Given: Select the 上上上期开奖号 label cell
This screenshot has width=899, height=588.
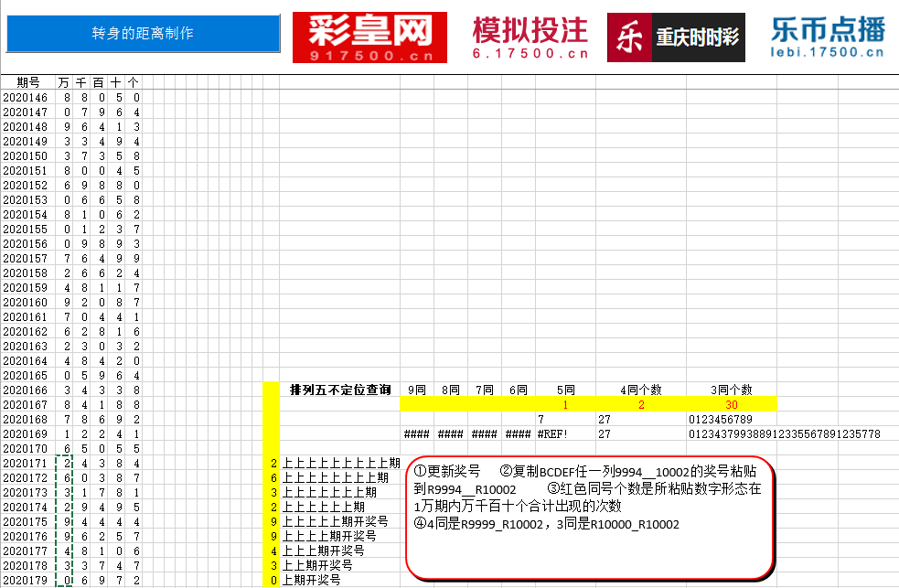Looking at the screenshot, I should [339, 551].
